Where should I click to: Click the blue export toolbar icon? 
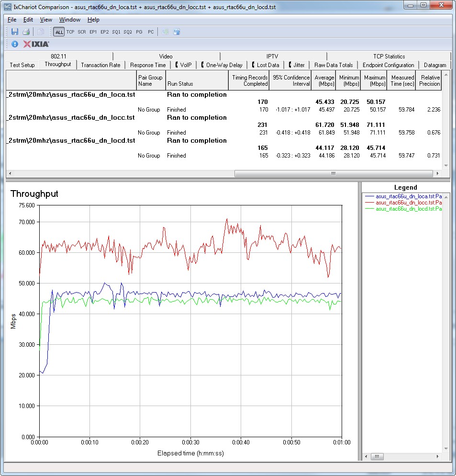(x=177, y=32)
